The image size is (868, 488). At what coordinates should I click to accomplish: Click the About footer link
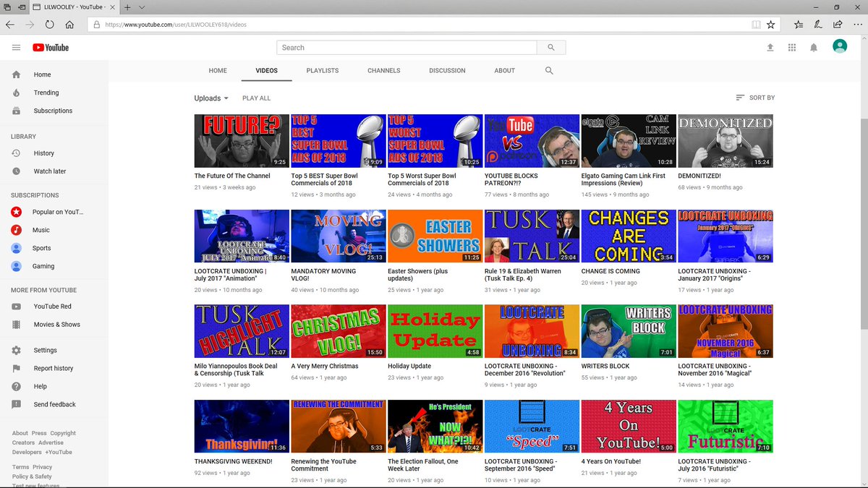[20, 433]
